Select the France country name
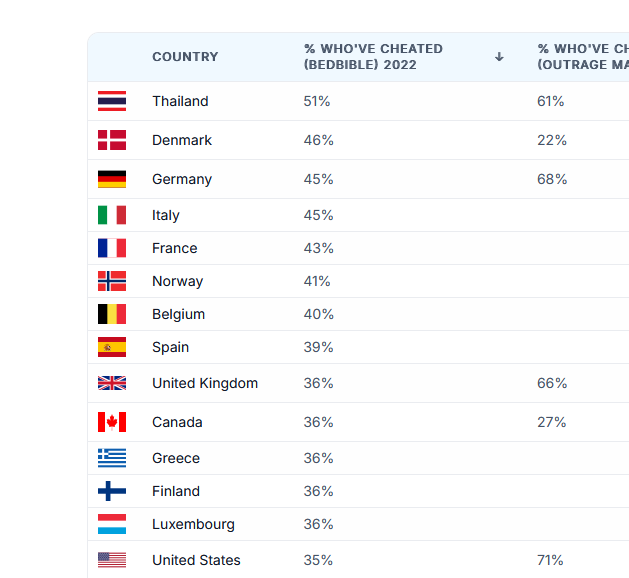This screenshot has height=578, width=629. pos(174,248)
